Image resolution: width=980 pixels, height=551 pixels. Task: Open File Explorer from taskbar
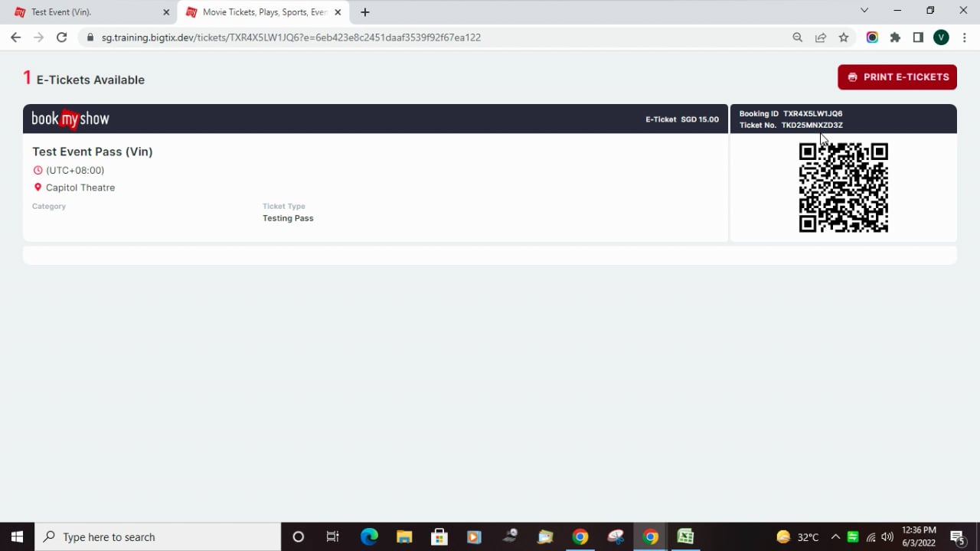coord(404,537)
